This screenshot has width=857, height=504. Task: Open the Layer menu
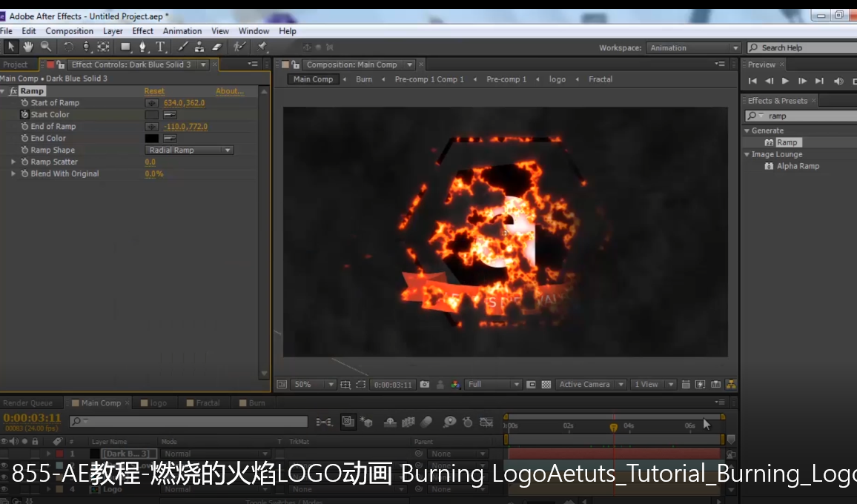(x=113, y=31)
